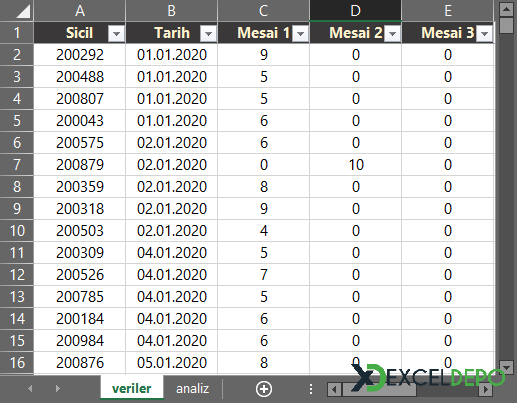Screen dimensions: 517x403
Task: Click vertical scrollbar down arrow
Action: (x=506, y=368)
